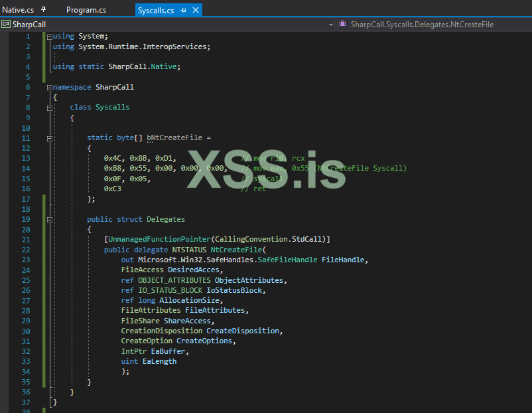Click the 'DesiredAcces' parameter
This screenshot has width=532, height=413.
click(x=194, y=270)
